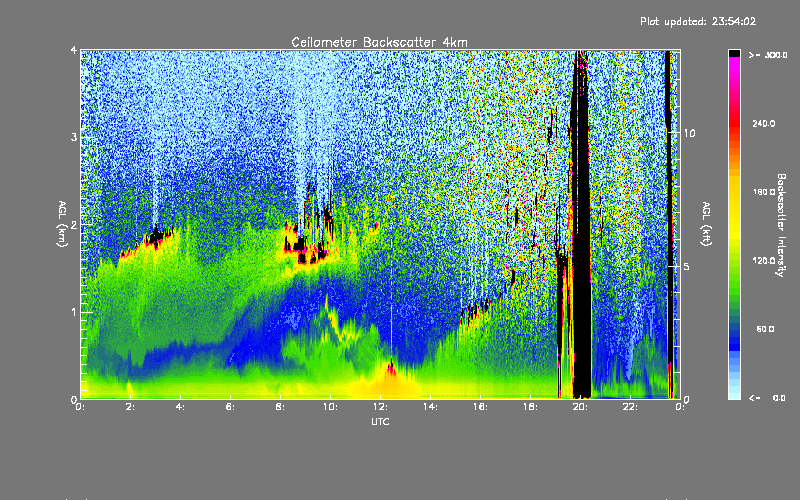Click the '3' km tick label on left axis
800x500 pixels.
74,137
